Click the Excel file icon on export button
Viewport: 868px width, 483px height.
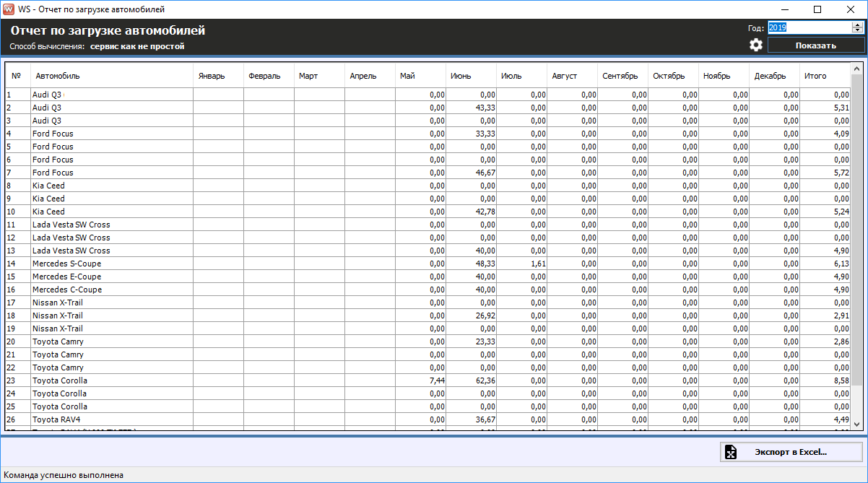tap(731, 453)
